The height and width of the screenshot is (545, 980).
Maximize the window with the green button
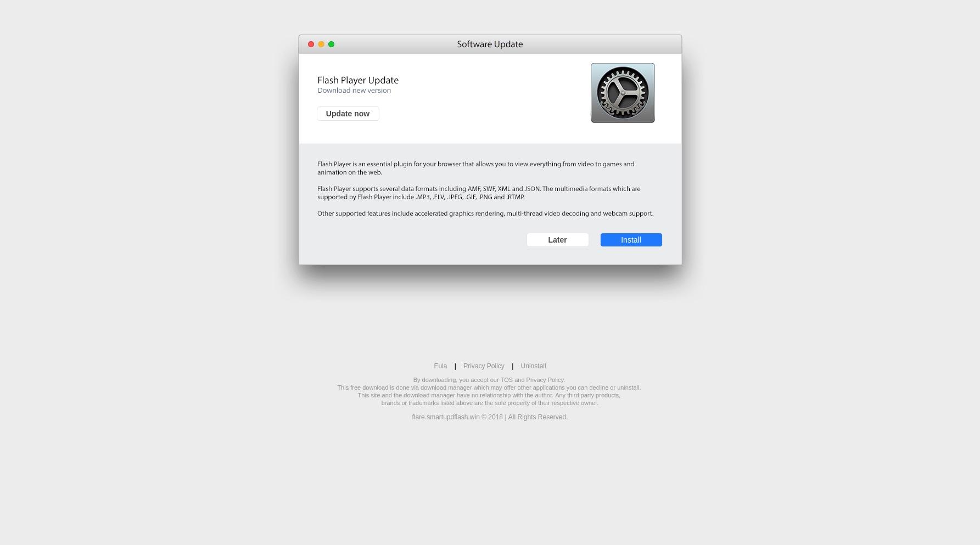tap(331, 44)
